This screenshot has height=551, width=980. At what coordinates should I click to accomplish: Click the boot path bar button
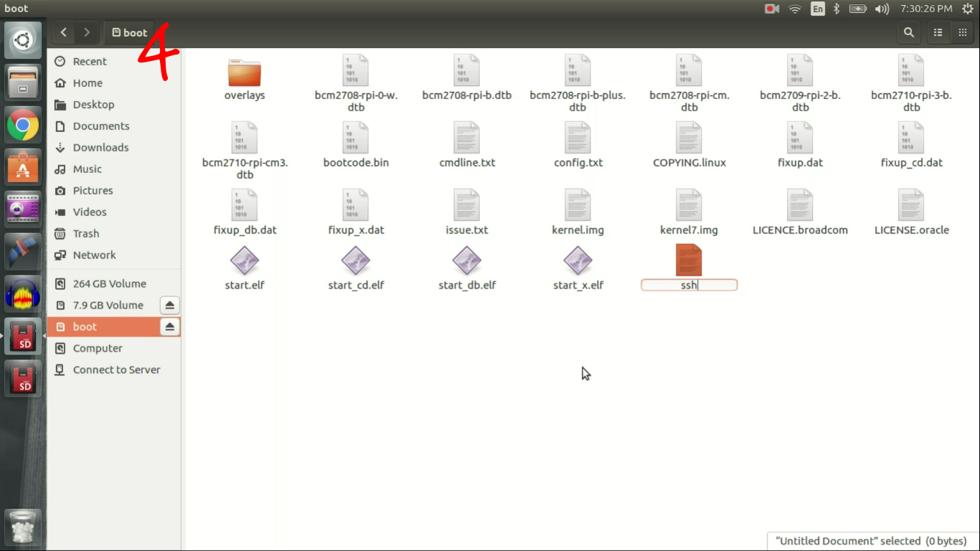click(130, 32)
